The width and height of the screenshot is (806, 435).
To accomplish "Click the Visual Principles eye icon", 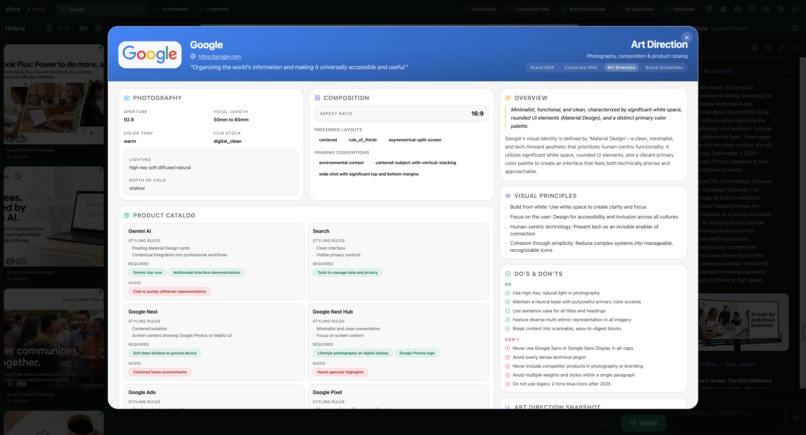I will [508, 196].
